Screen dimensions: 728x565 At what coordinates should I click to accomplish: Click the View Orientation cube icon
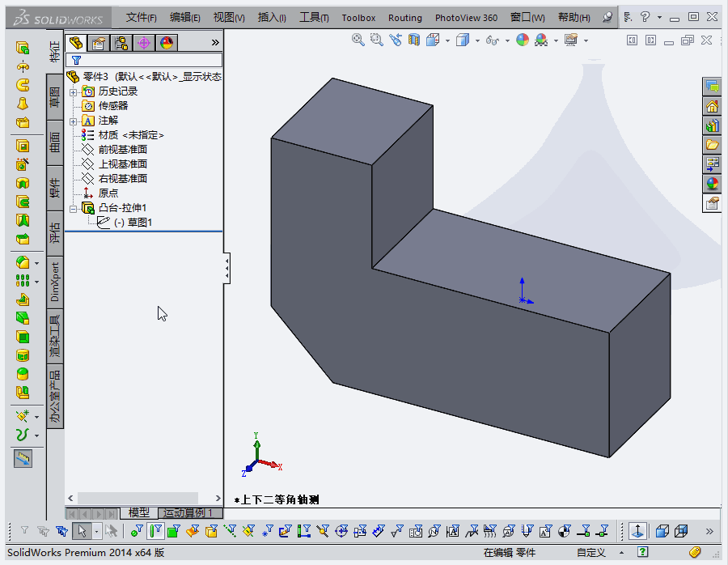click(x=433, y=40)
